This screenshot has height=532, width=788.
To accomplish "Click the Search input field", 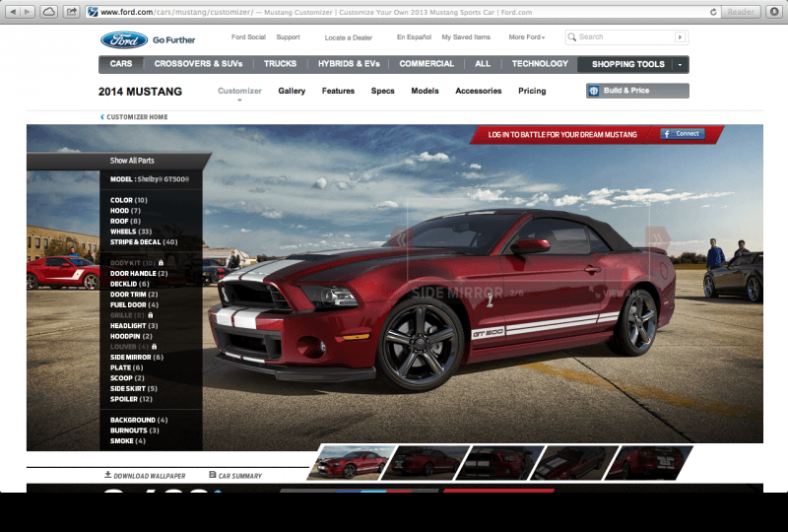I will [625, 36].
